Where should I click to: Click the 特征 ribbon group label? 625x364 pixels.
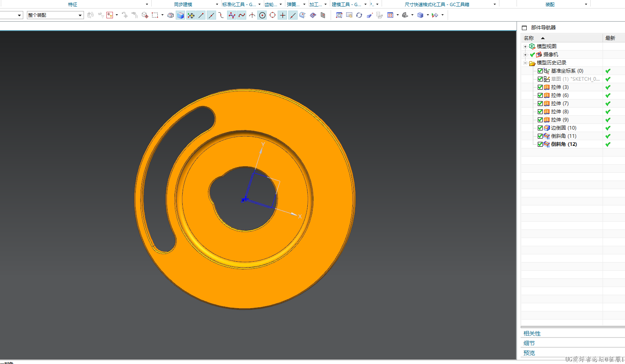click(x=73, y=4)
